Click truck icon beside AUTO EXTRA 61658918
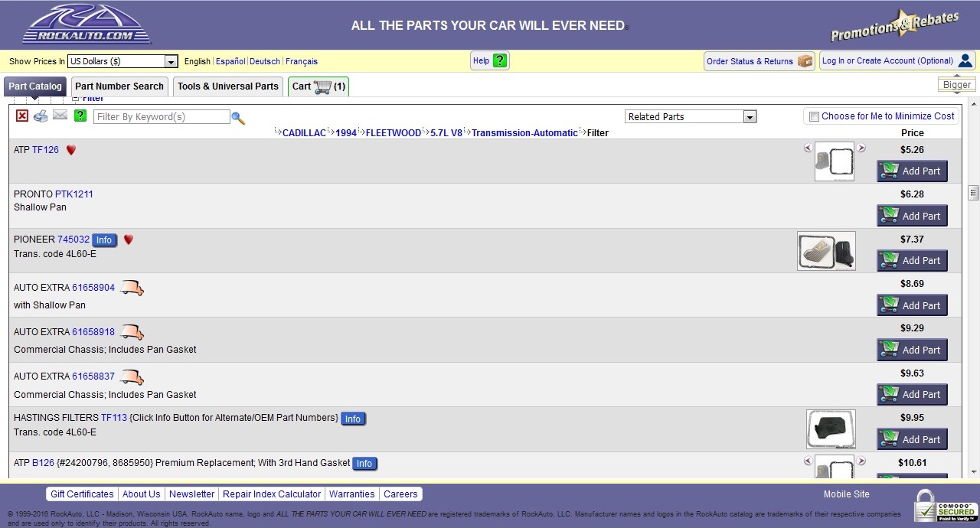Image resolution: width=980 pixels, height=528 pixels. tap(132, 332)
